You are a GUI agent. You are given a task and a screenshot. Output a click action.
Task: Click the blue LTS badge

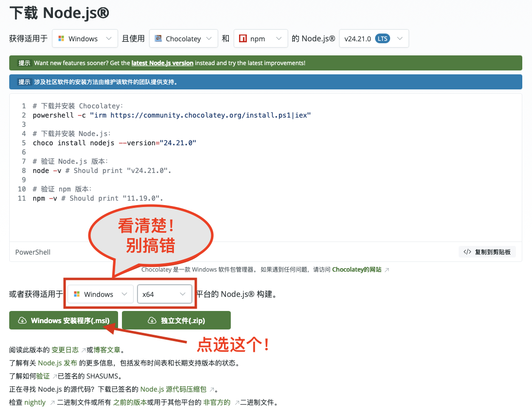pyautogui.click(x=382, y=39)
